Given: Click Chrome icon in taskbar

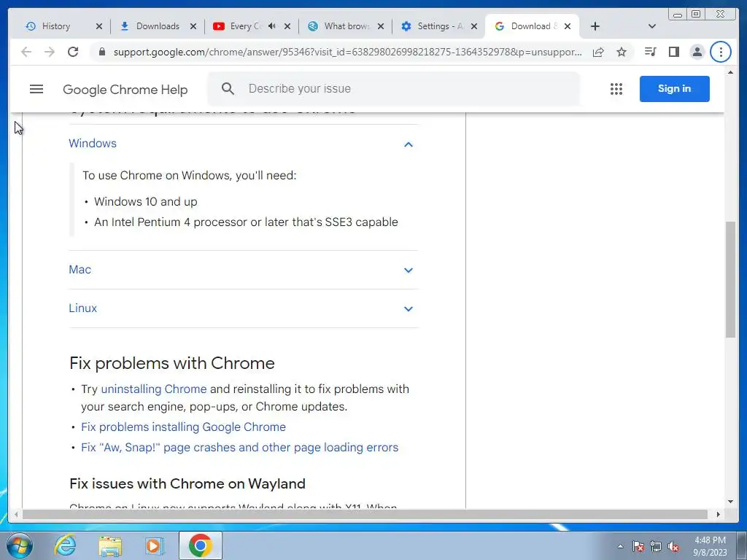Looking at the screenshot, I should click(x=200, y=545).
